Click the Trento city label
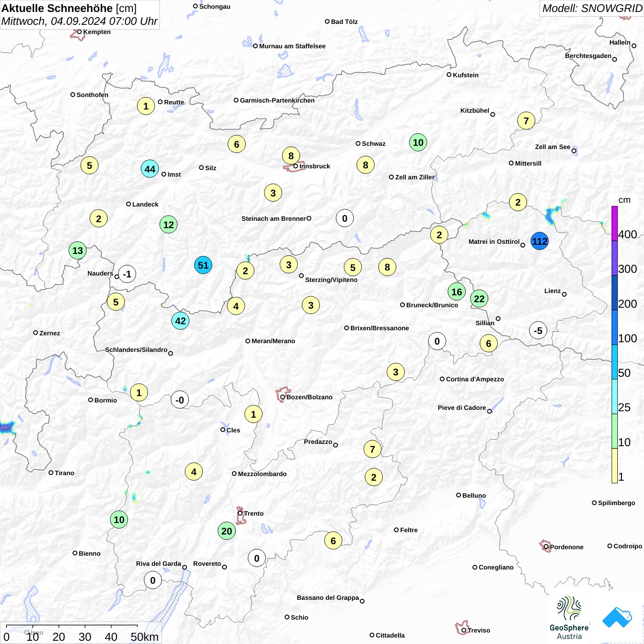This screenshot has width=644, height=644. click(254, 513)
